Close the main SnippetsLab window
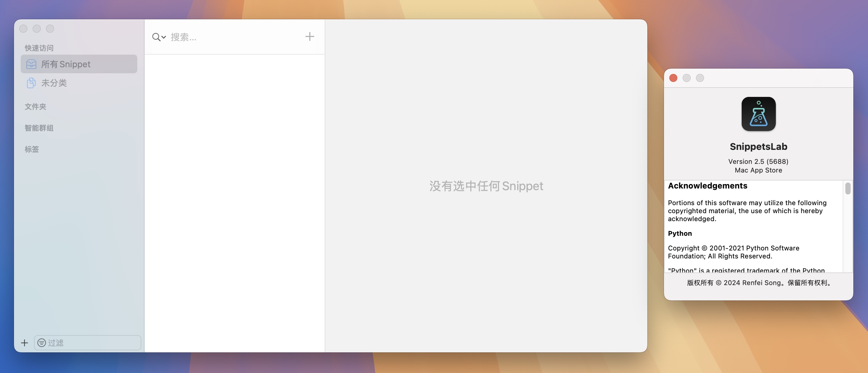 23,29
